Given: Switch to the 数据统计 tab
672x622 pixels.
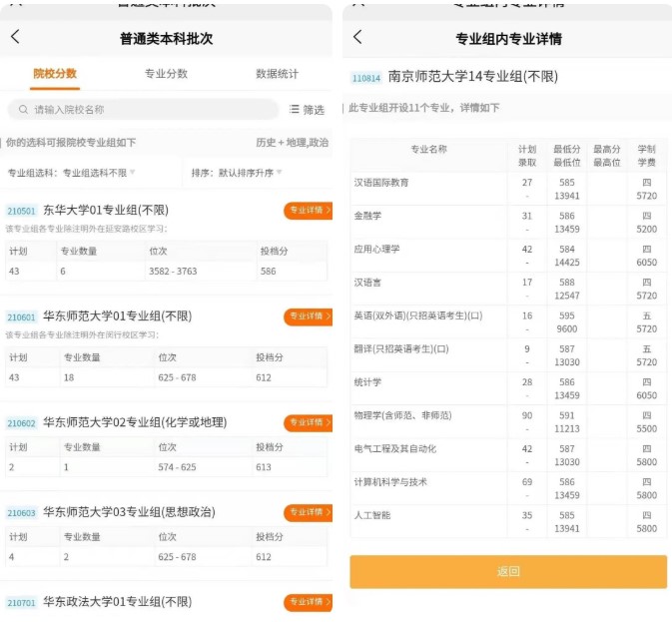Looking at the screenshot, I should pos(277,74).
